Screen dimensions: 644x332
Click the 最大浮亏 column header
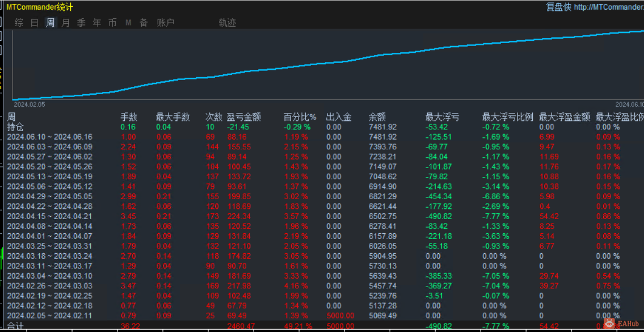coord(443,117)
